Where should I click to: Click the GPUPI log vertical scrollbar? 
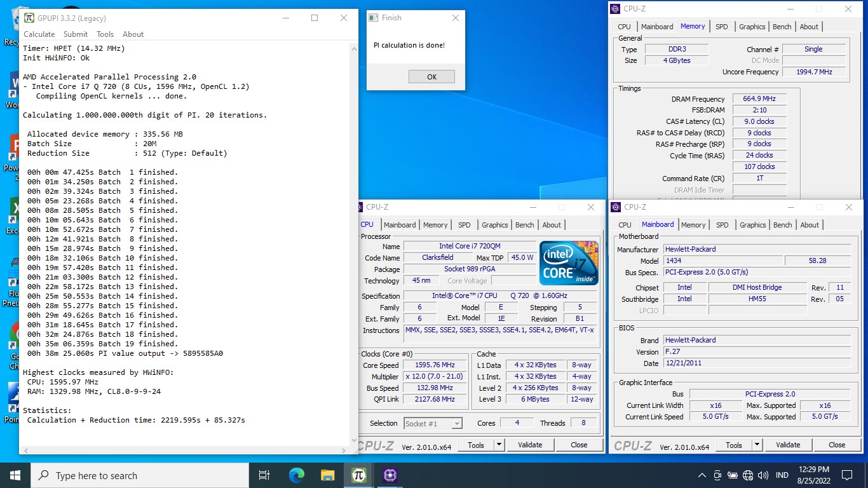click(x=354, y=245)
